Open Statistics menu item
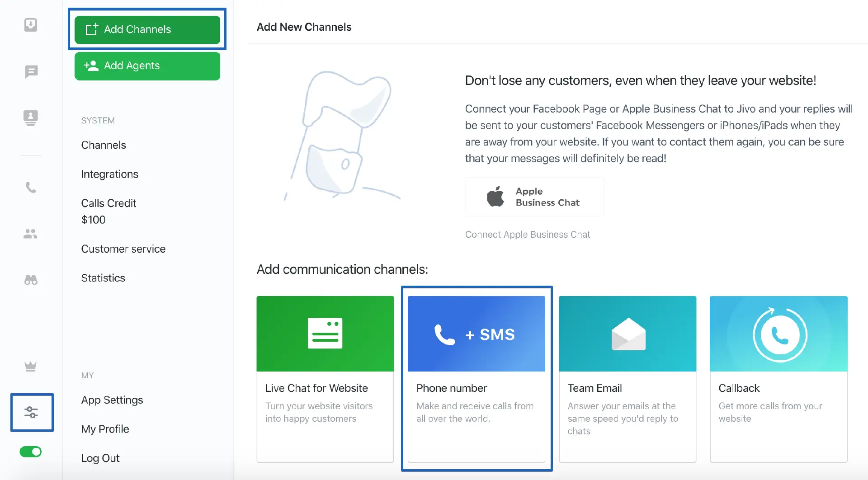Viewport: 868px width, 480px height. point(103,278)
